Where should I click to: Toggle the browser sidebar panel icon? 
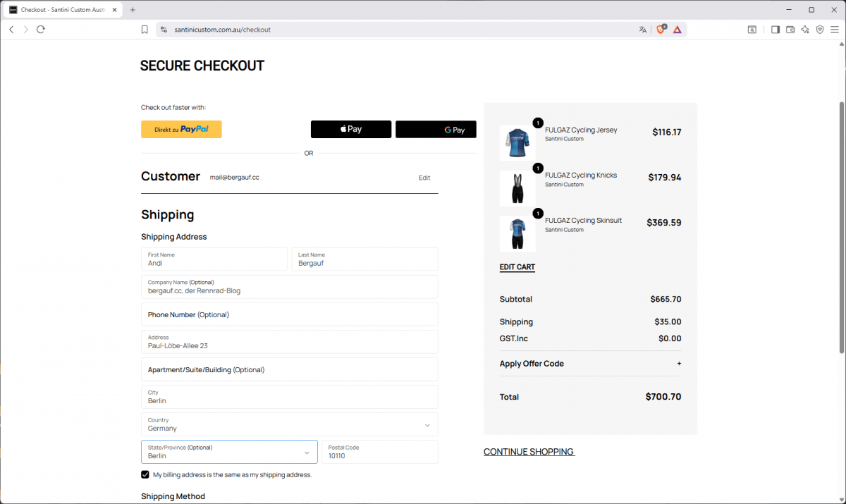pyautogui.click(x=775, y=30)
